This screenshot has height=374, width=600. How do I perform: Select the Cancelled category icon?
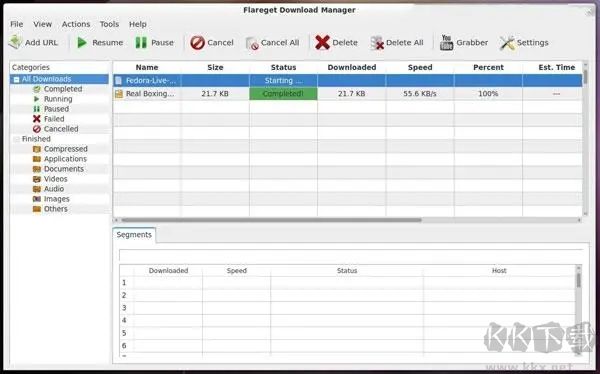point(37,129)
